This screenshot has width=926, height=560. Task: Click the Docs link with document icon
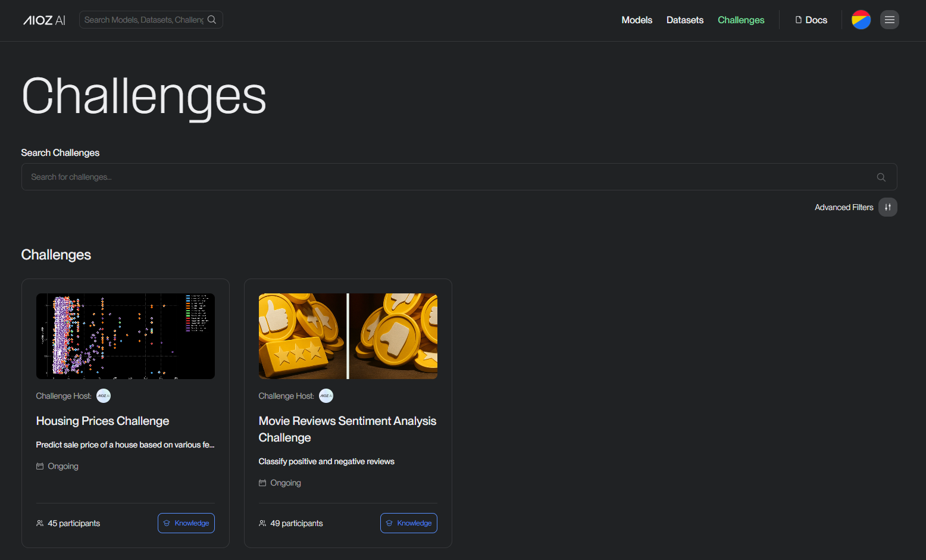pyautogui.click(x=811, y=20)
